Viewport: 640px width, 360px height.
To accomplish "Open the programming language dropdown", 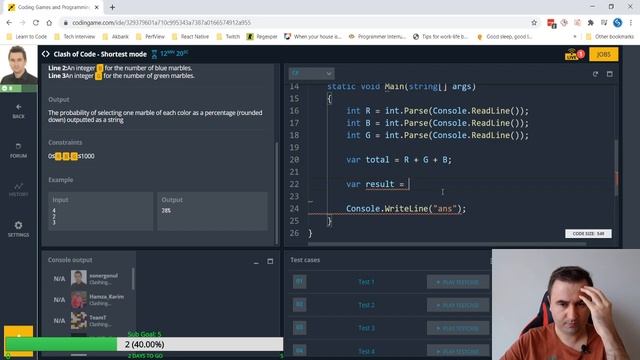I will [x=311, y=73].
